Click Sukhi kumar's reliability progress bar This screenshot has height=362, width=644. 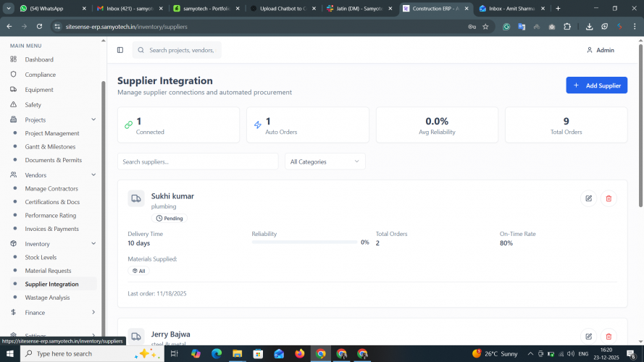[304, 243]
